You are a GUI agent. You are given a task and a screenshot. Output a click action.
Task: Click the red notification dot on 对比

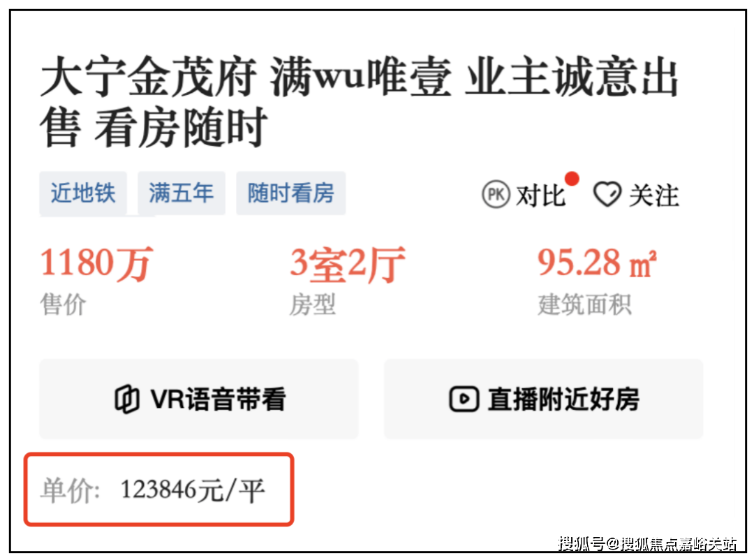point(572,179)
